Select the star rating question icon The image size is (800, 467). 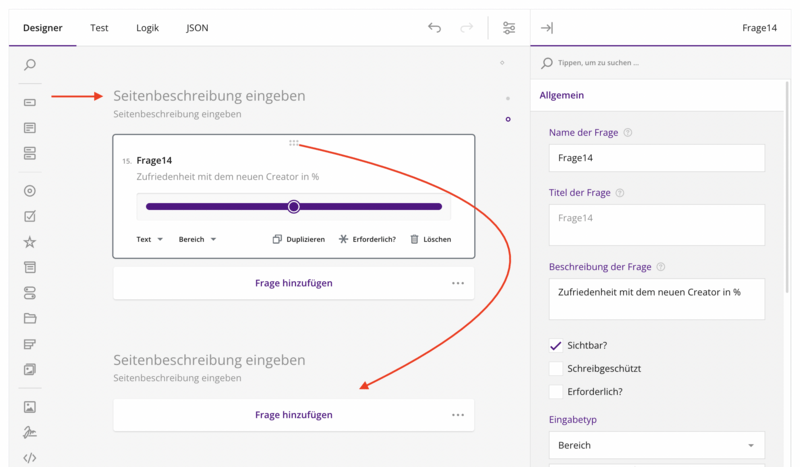coord(30,242)
